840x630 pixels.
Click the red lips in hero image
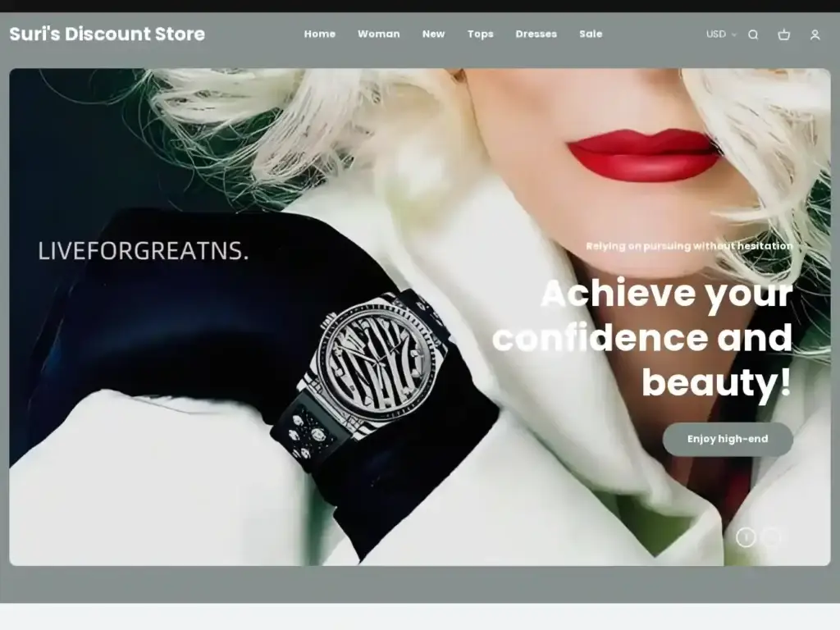point(645,155)
